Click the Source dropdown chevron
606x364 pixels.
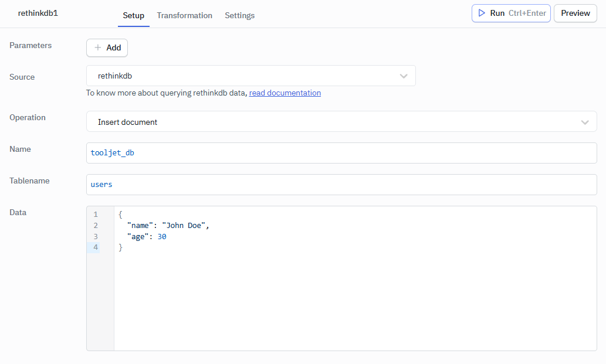(404, 76)
